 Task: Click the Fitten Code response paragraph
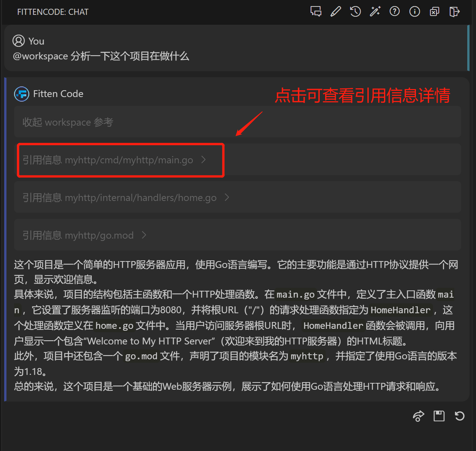236,325
